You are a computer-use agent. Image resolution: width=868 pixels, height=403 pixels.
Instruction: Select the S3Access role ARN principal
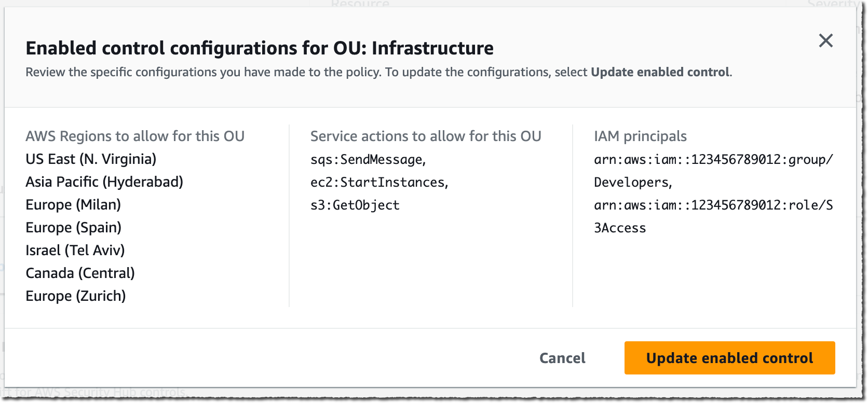coord(713,205)
